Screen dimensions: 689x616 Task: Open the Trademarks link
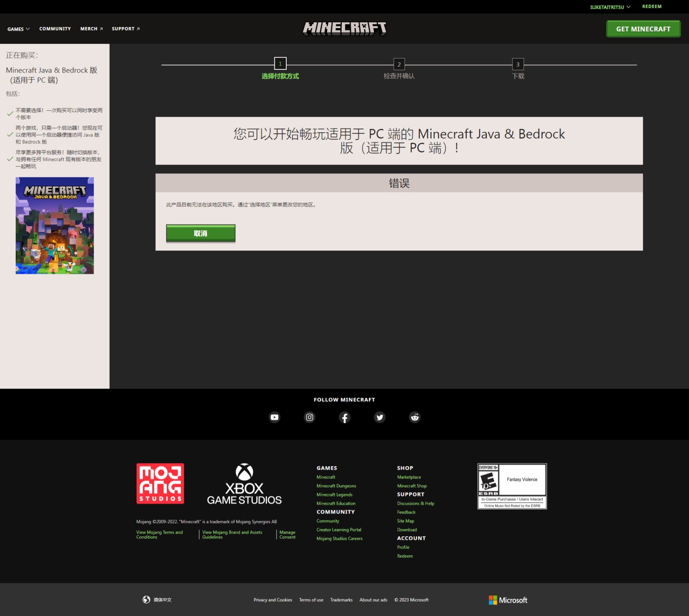pyautogui.click(x=341, y=600)
